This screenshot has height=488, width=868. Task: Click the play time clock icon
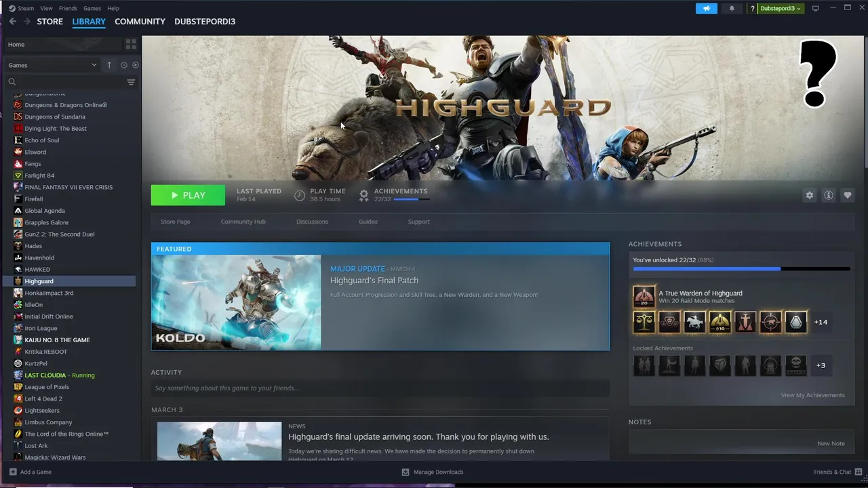point(300,195)
